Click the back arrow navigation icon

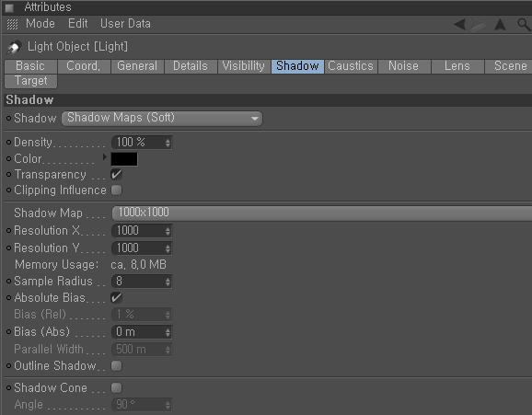[459, 25]
